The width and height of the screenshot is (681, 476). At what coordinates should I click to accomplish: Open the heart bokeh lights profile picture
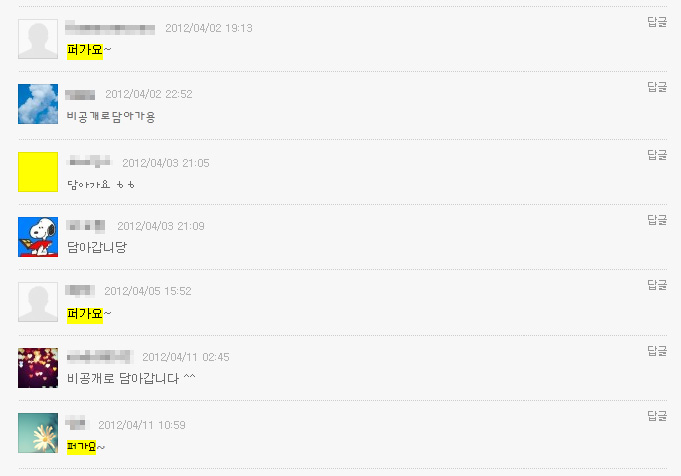point(38,368)
